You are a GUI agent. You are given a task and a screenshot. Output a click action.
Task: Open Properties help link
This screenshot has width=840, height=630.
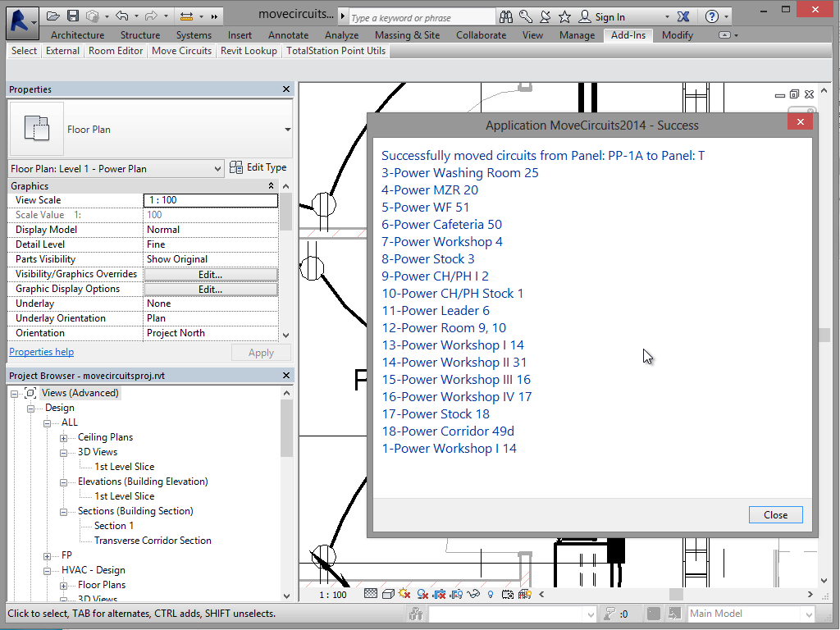pyautogui.click(x=41, y=352)
